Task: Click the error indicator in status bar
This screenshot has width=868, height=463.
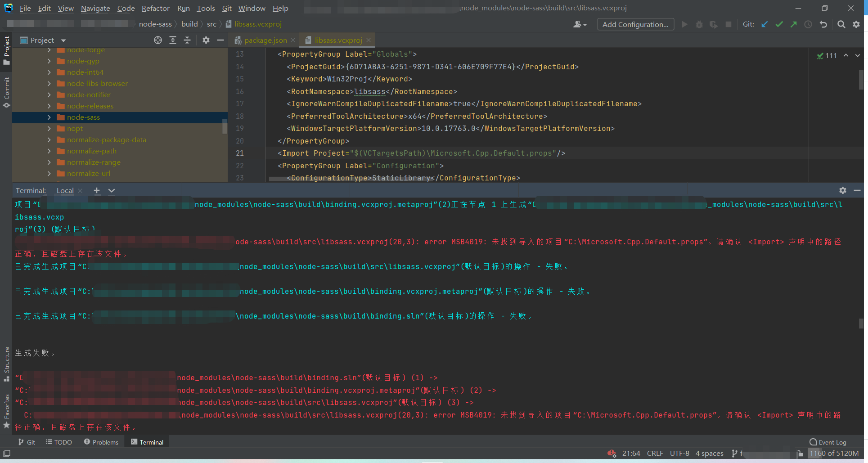Action: point(612,453)
